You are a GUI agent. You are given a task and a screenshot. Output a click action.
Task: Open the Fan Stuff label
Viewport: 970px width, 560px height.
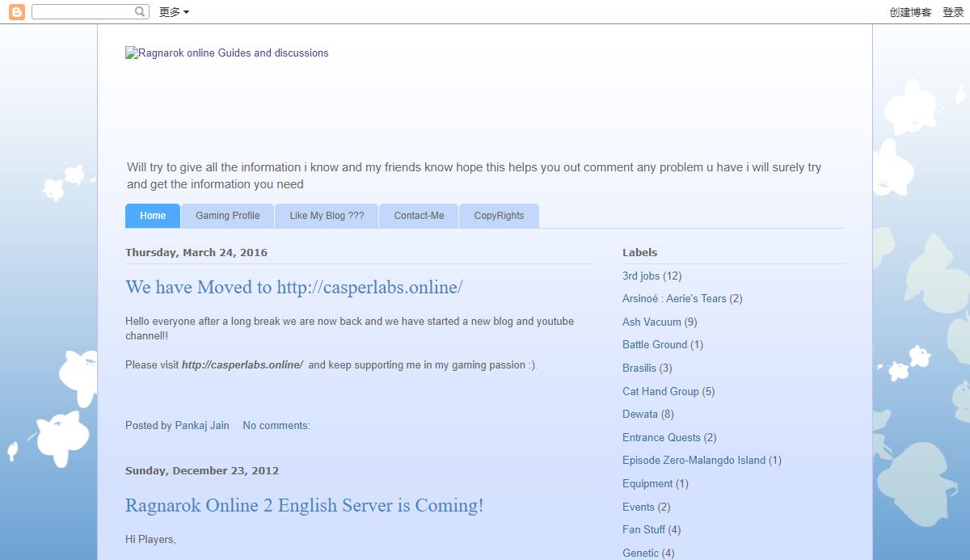pyautogui.click(x=643, y=529)
